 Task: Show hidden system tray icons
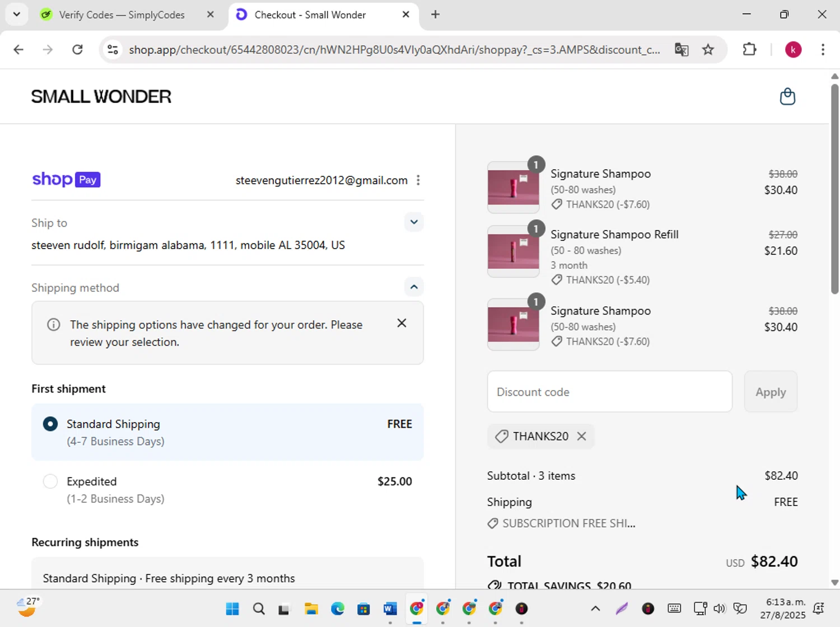tap(595, 609)
